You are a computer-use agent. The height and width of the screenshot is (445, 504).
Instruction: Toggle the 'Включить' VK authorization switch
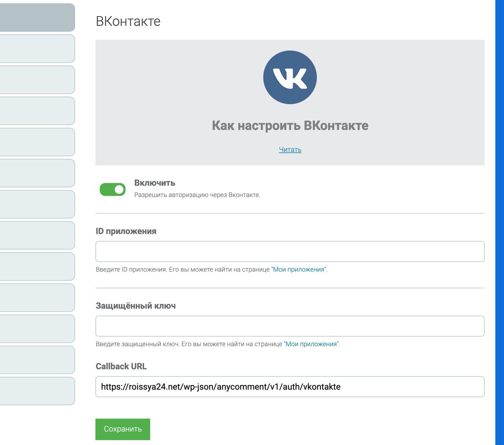pos(113,189)
